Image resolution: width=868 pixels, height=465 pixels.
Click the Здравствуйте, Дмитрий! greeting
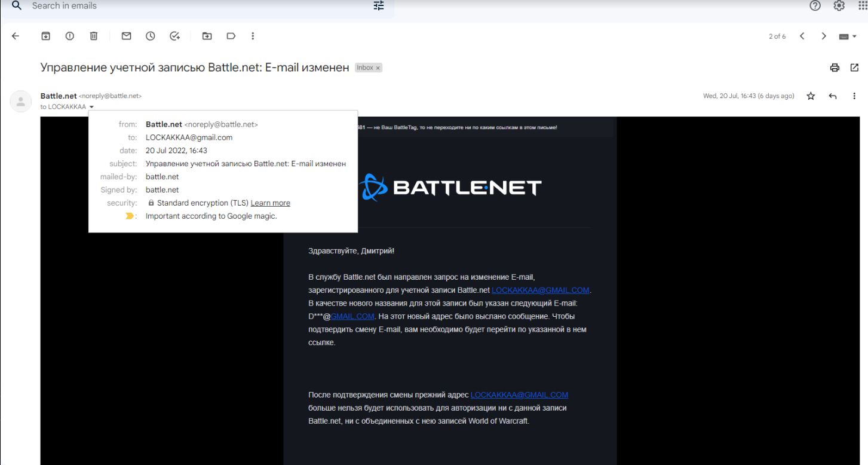[x=351, y=251]
